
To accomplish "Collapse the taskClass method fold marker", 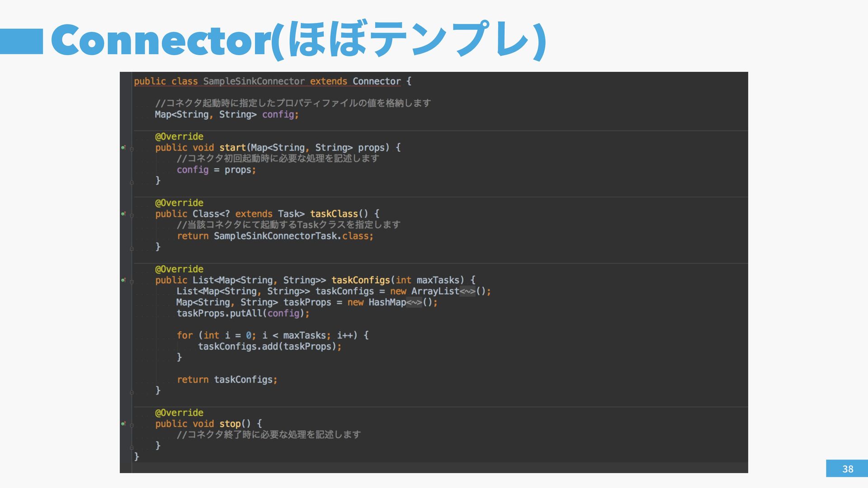I will [132, 215].
